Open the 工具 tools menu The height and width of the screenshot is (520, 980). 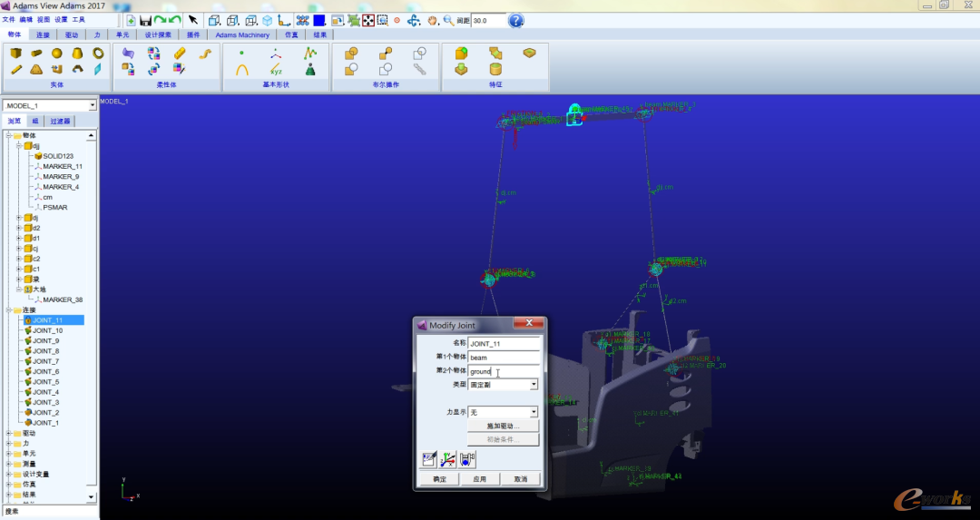coord(78,19)
